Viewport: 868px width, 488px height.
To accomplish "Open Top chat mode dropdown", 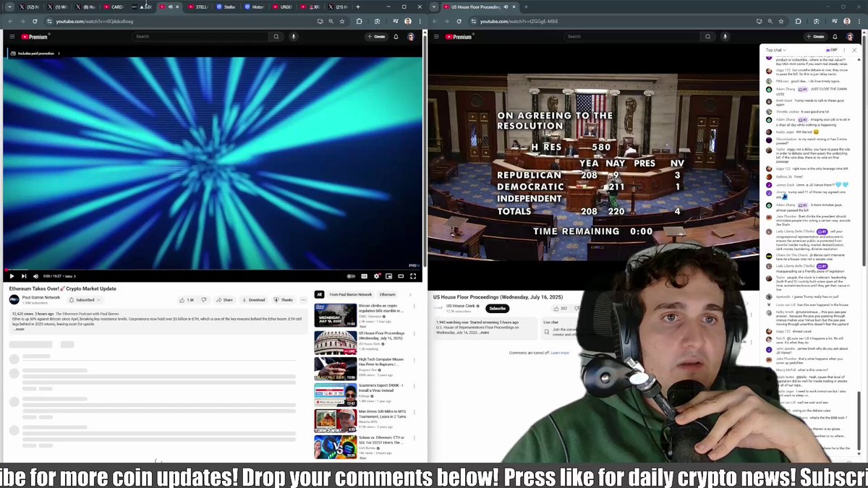I will (775, 50).
